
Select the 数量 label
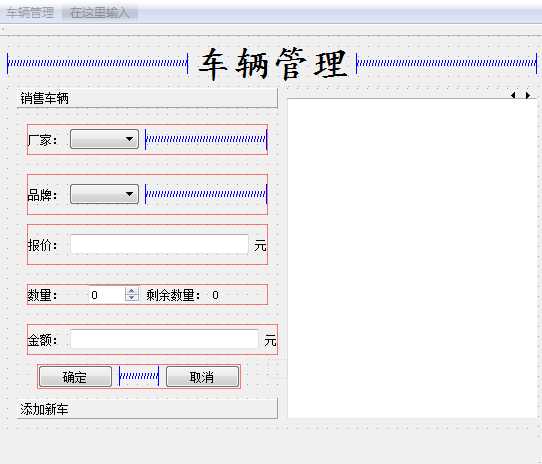point(42,296)
